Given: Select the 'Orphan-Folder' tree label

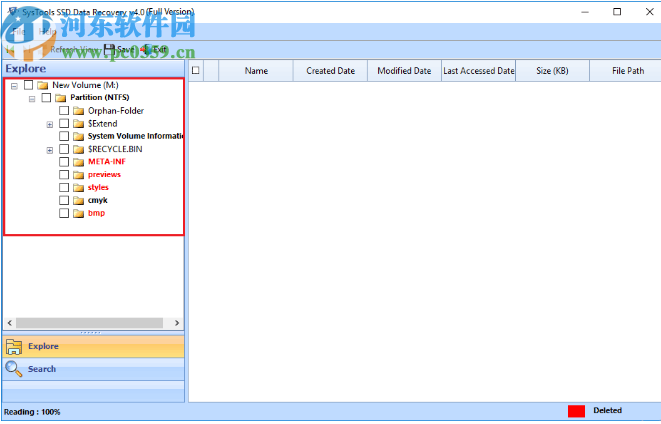Looking at the screenshot, I should coord(116,111).
